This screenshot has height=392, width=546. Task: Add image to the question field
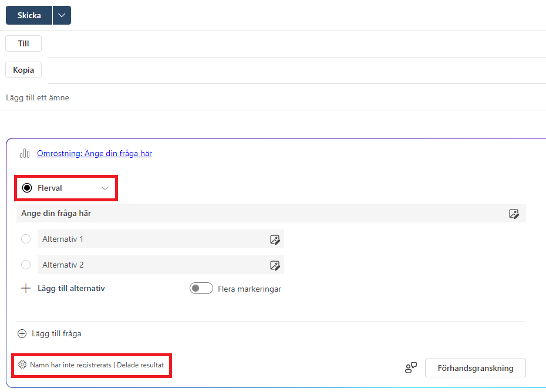click(x=514, y=214)
